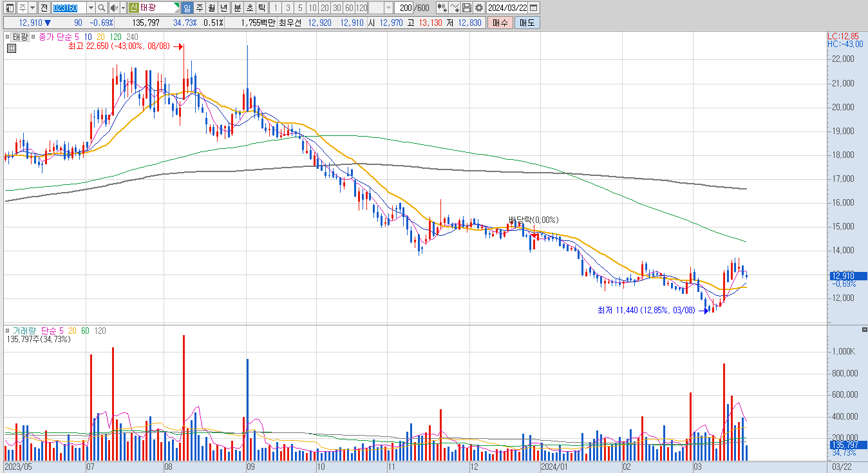
Task: Click the volume pane close icon at right
Action: point(864,330)
